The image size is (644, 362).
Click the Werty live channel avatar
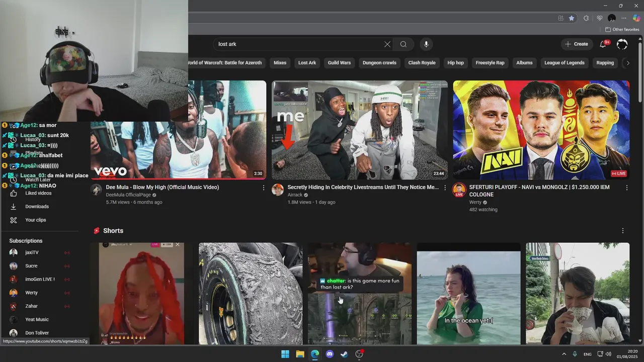[x=459, y=190]
